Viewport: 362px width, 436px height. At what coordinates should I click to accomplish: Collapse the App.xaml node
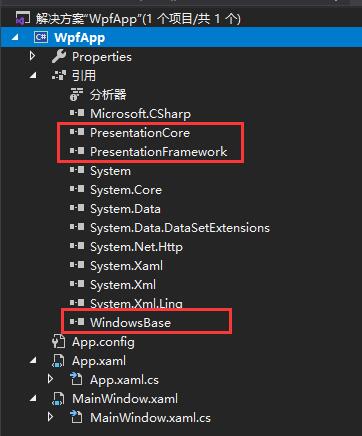[33, 361]
